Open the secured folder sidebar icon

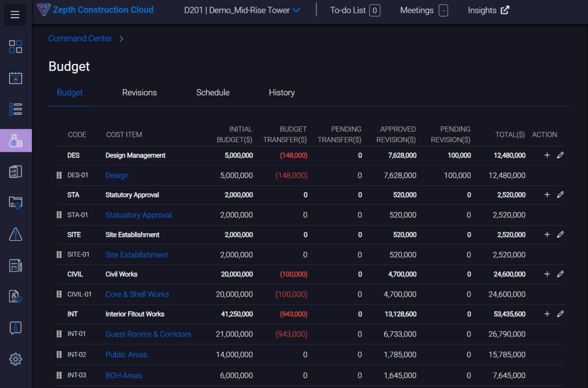click(x=16, y=202)
